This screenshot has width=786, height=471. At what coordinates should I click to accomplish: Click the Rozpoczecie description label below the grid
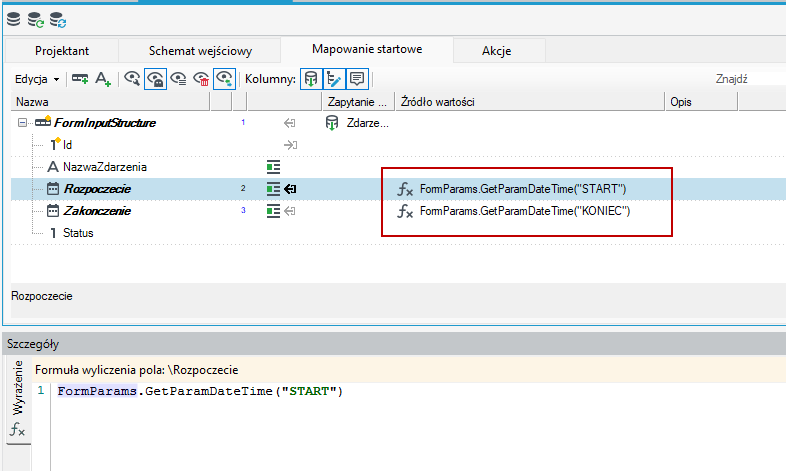click(x=42, y=296)
